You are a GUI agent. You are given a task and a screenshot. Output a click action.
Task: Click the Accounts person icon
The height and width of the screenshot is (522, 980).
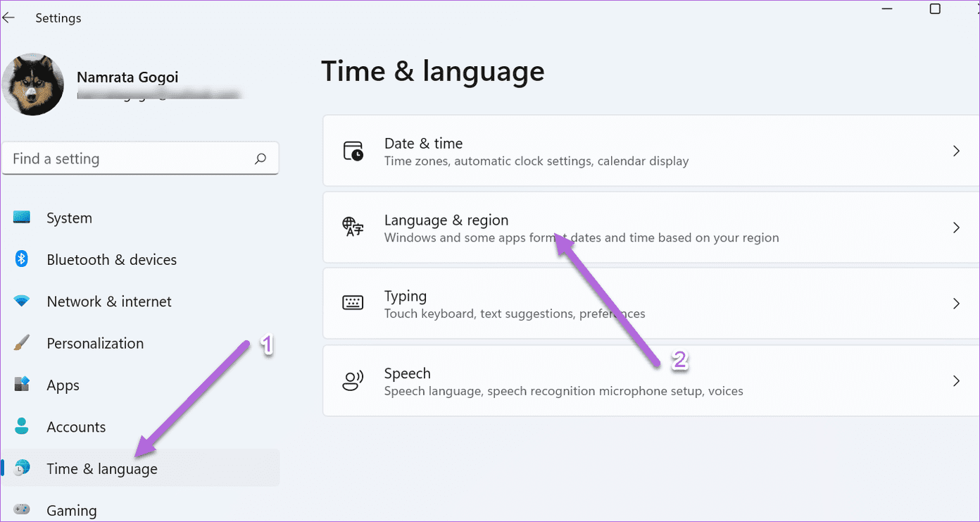click(x=22, y=426)
